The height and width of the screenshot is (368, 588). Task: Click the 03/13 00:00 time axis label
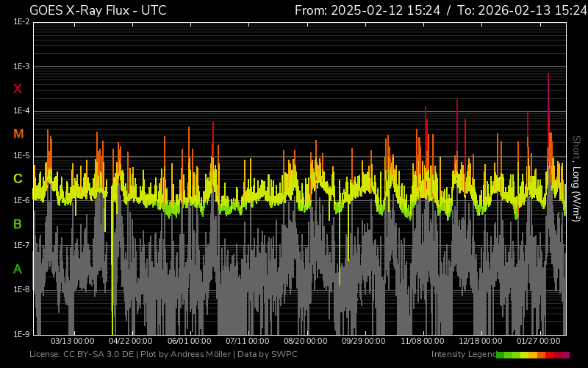tap(72, 342)
